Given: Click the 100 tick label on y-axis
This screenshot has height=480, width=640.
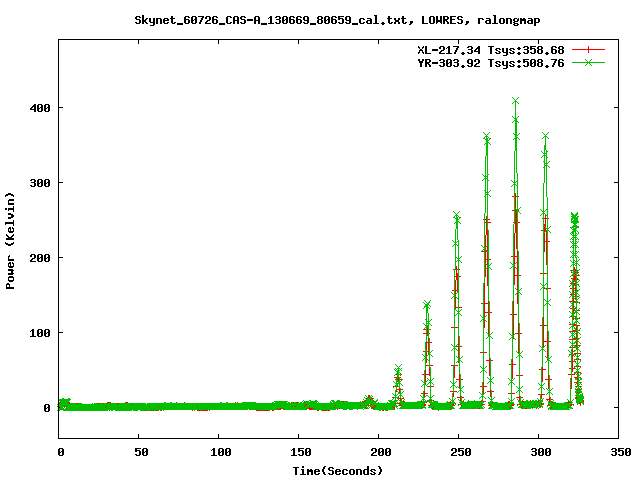Looking at the screenshot, I should point(40,333).
